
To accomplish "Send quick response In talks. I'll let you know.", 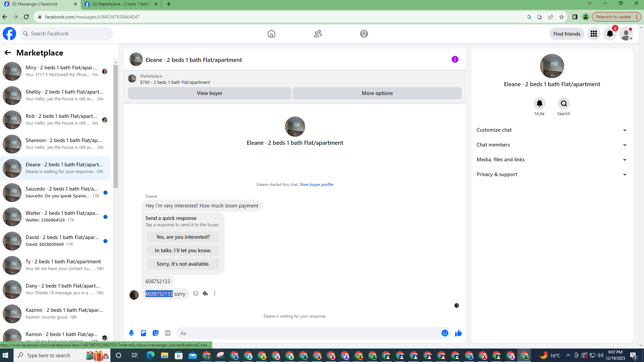I will coord(183,251).
